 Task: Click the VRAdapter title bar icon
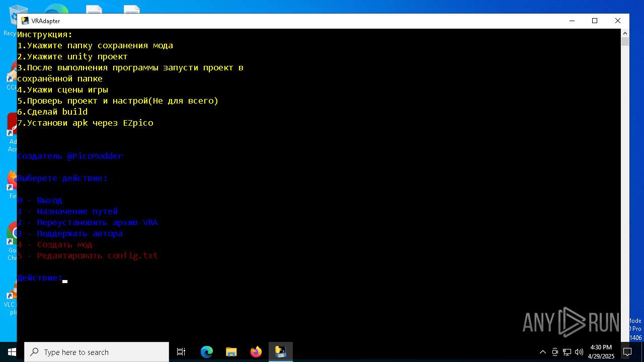click(25, 21)
